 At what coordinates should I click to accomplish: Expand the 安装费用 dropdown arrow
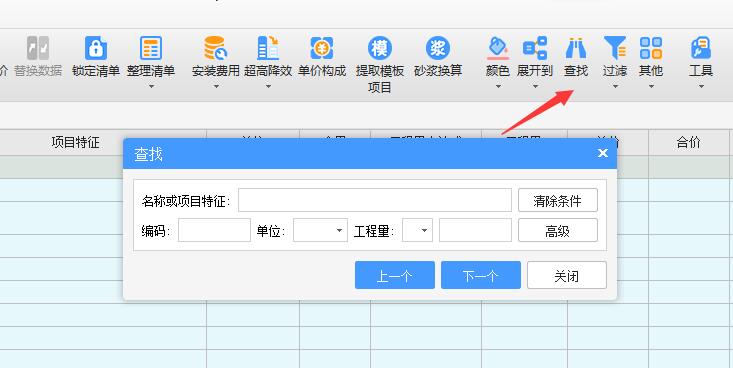tap(216, 86)
